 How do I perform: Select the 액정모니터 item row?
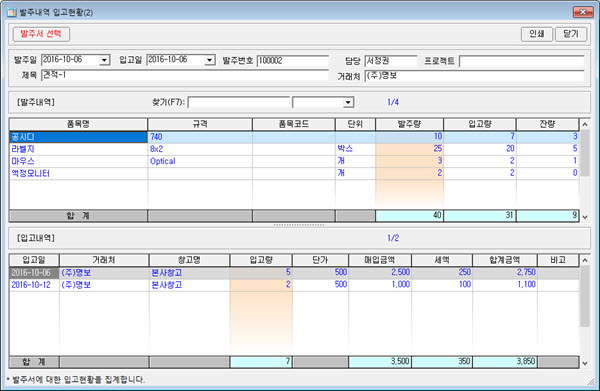[x=294, y=173]
